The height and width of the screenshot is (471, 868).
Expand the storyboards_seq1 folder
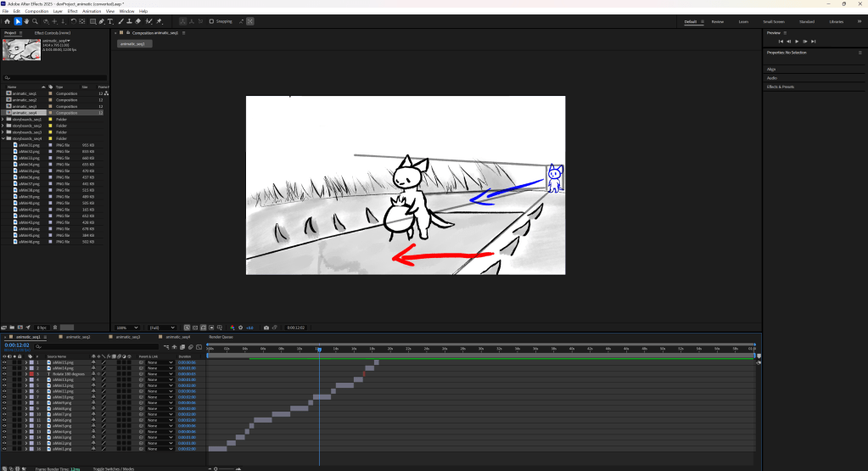tap(3, 120)
